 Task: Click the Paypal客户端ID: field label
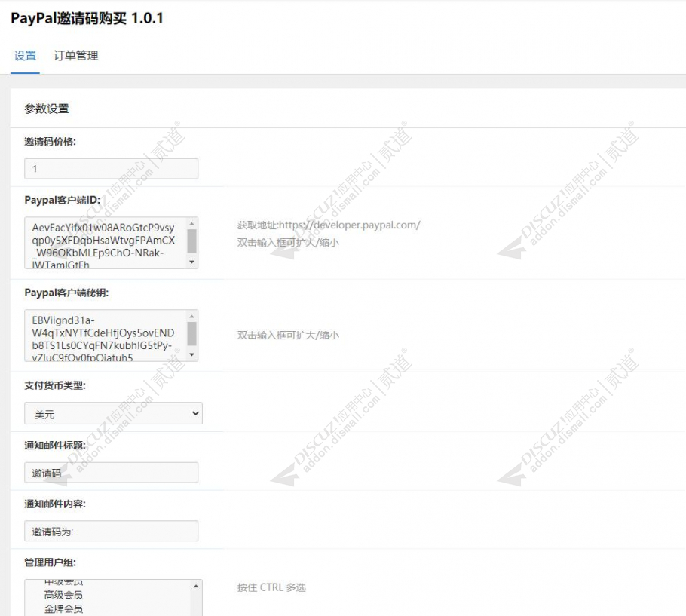click(x=62, y=201)
